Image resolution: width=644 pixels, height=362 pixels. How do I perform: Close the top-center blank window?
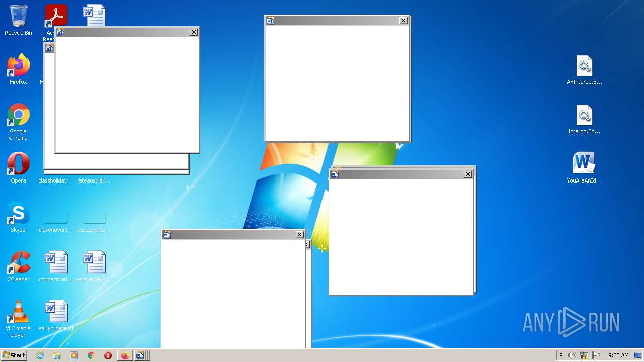click(404, 21)
